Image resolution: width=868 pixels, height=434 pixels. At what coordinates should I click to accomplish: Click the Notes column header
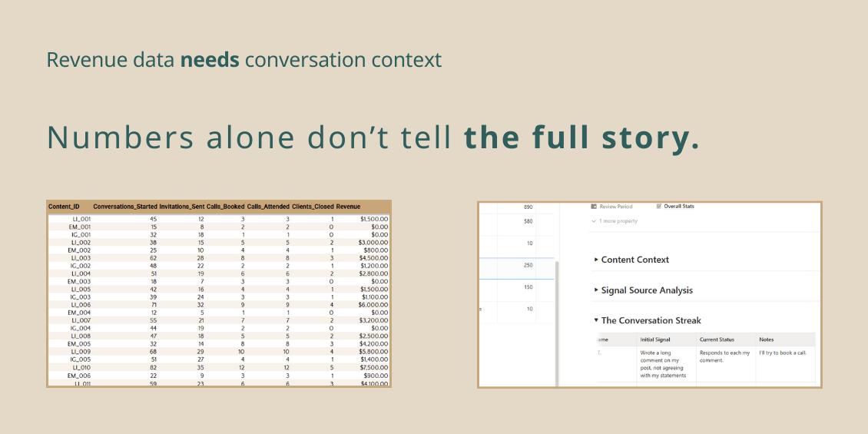pyautogui.click(x=785, y=340)
